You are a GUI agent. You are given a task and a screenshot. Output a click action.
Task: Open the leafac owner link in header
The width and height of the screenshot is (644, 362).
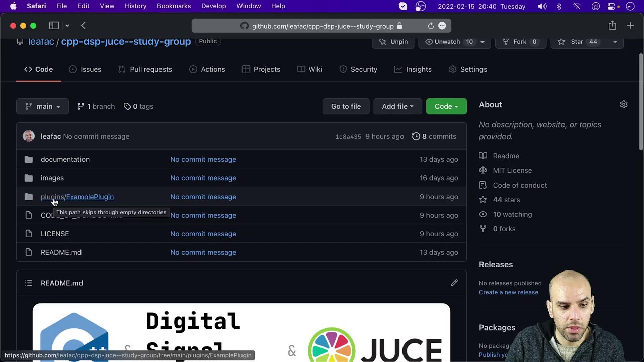(41, 42)
